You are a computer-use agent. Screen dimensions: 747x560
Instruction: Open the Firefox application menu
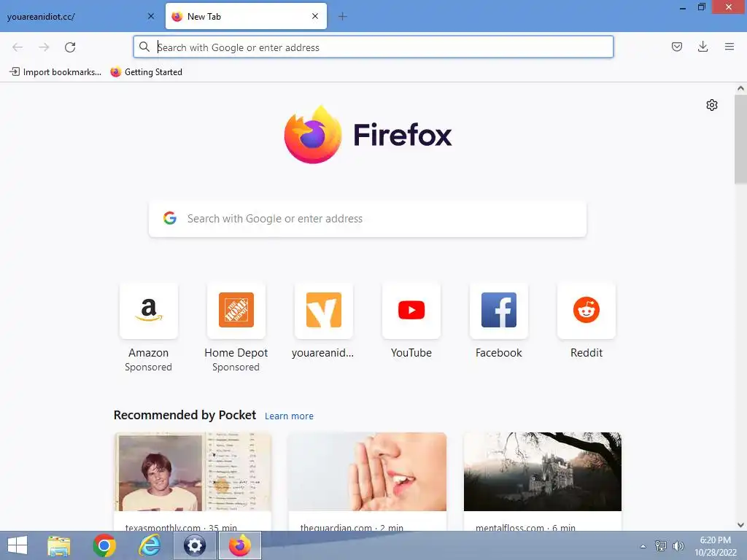729,47
